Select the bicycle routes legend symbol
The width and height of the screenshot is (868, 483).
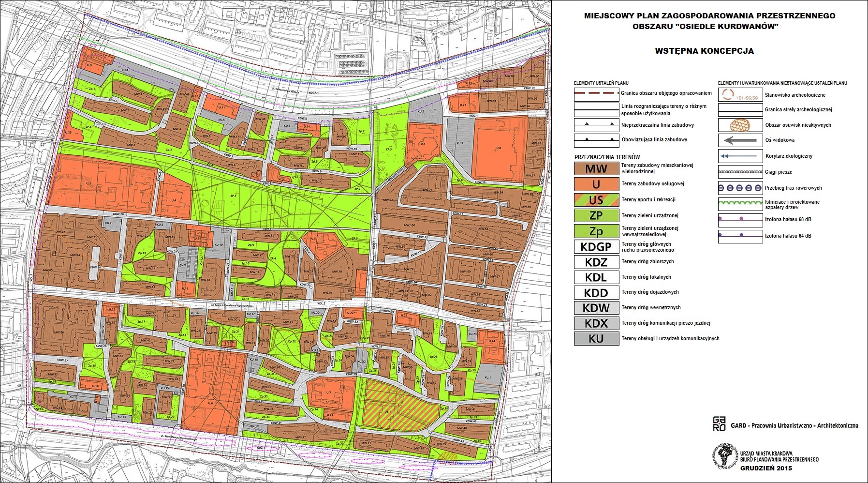click(x=740, y=188)
